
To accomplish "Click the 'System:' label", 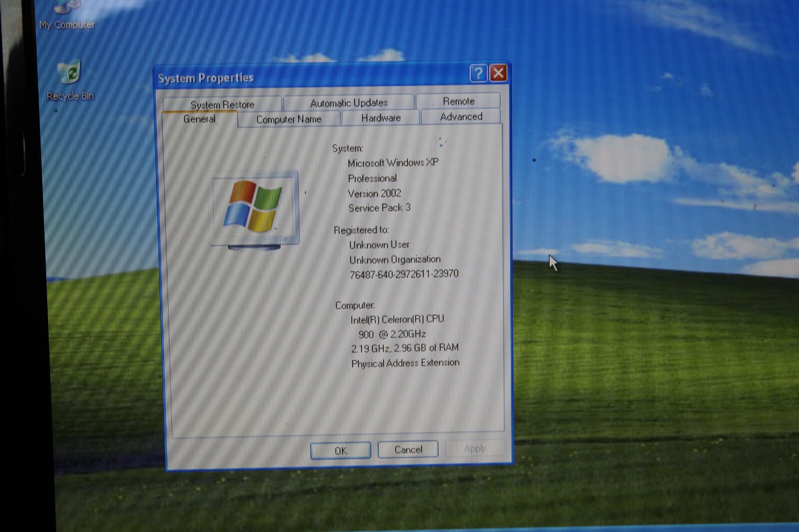I will point(348,148).
